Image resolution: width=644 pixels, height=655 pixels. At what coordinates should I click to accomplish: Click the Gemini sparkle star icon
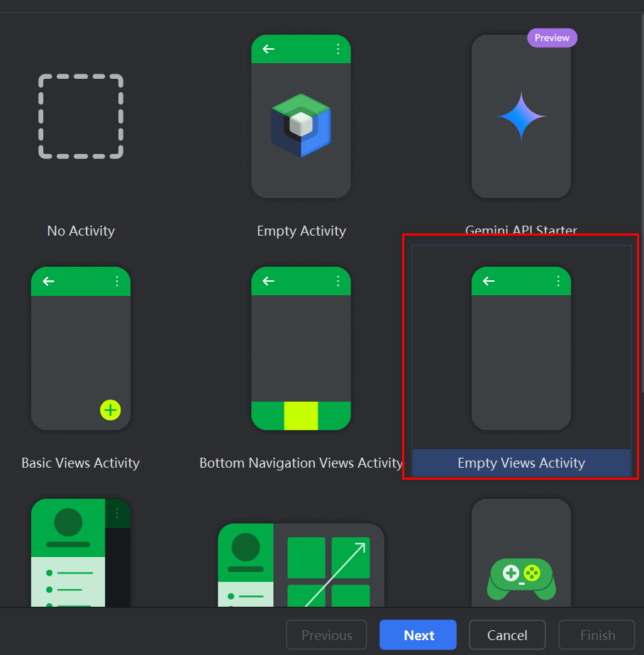click(521, 116)
